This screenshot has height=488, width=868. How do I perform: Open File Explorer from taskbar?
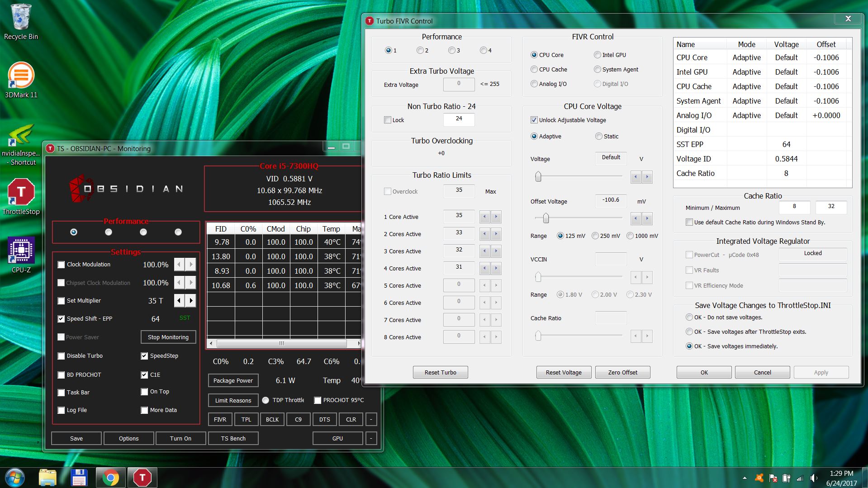pos(47,478)
